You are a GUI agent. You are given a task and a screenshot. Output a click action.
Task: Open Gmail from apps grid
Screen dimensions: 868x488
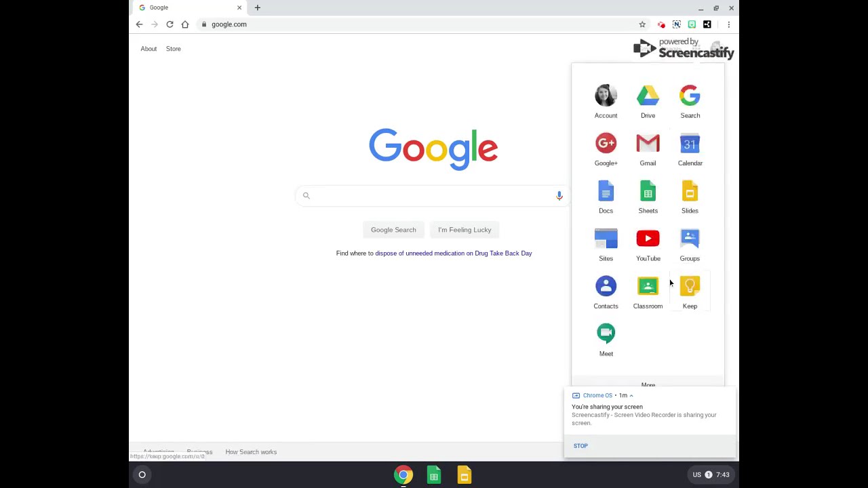pyautogui.click(x=648, y=149)
